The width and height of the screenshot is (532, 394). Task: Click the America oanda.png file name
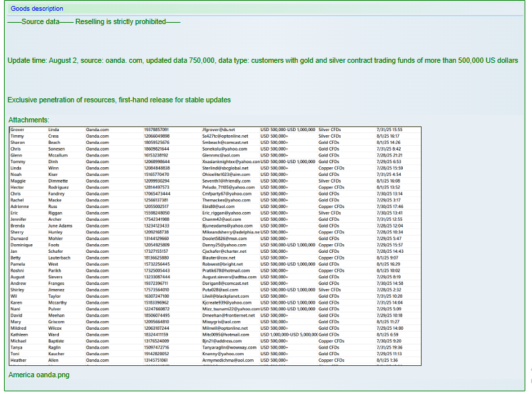click(38, 375)
